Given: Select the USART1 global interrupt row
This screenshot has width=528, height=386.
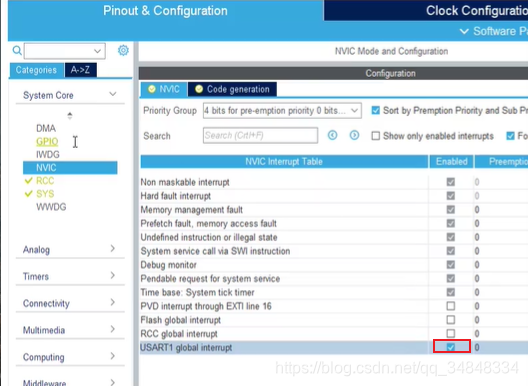Looking at the screenshot, I should point(334,347).
